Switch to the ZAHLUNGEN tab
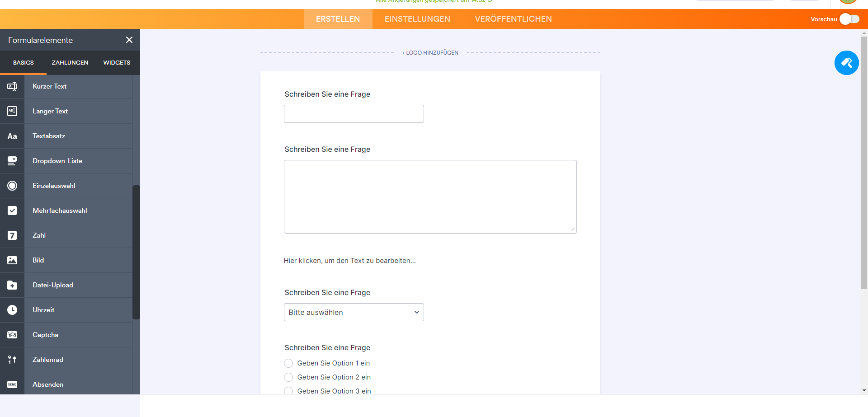 pyautogui.click(x=70, y=62)
